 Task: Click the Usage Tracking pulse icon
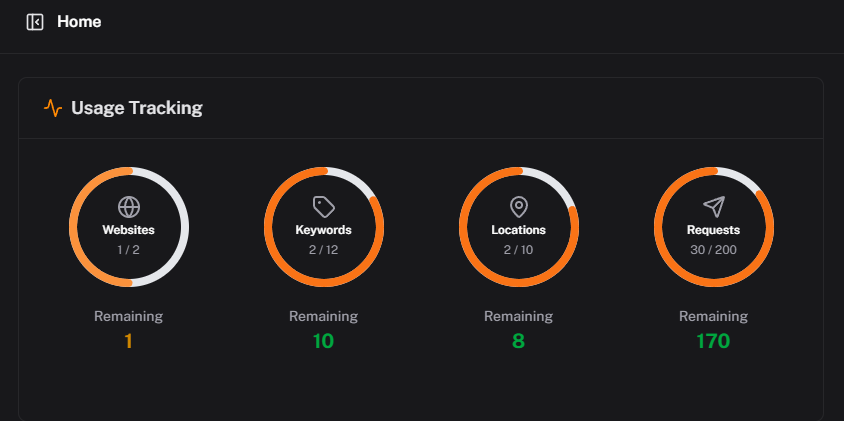click(53, 108)
